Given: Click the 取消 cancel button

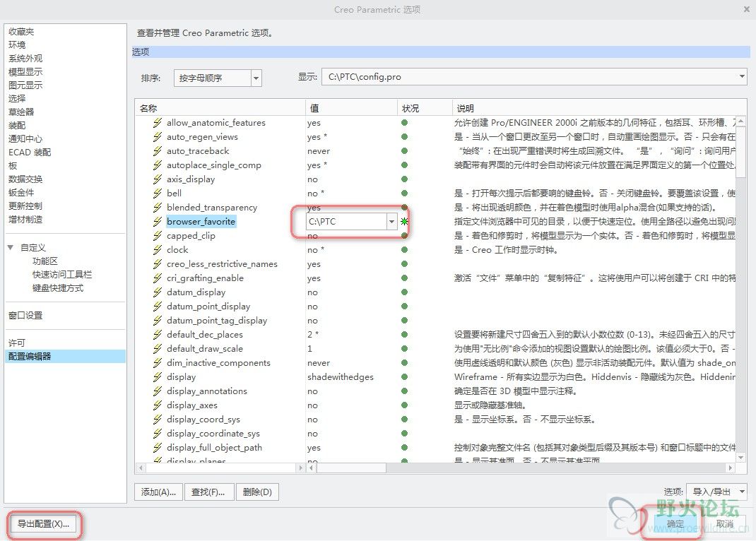Looking at the screenshot, I should (x=725, y=523).
